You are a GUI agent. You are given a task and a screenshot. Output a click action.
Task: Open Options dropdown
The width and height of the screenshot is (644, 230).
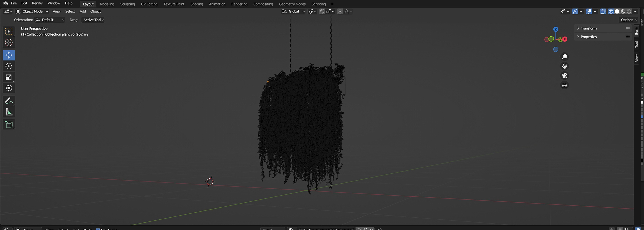(628, 20)
